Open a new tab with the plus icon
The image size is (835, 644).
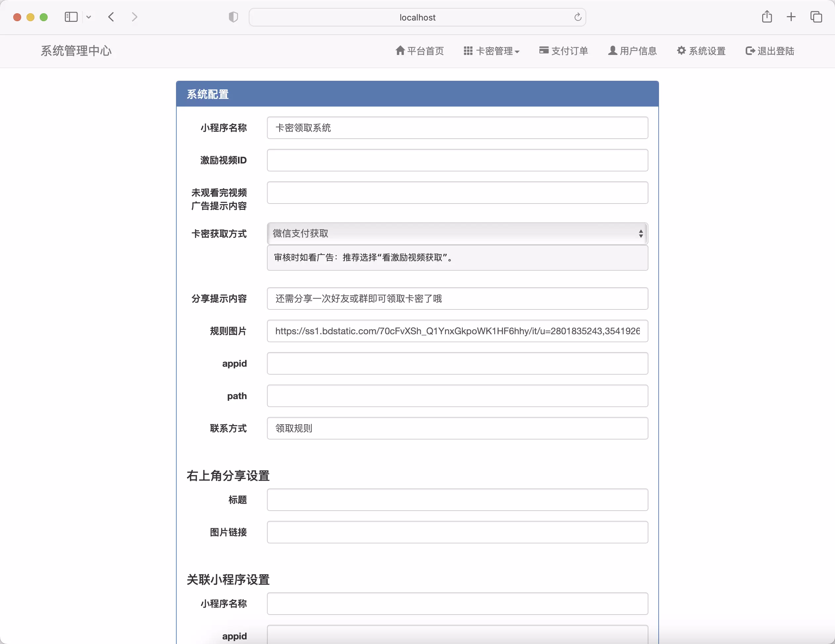click(791, 17)
